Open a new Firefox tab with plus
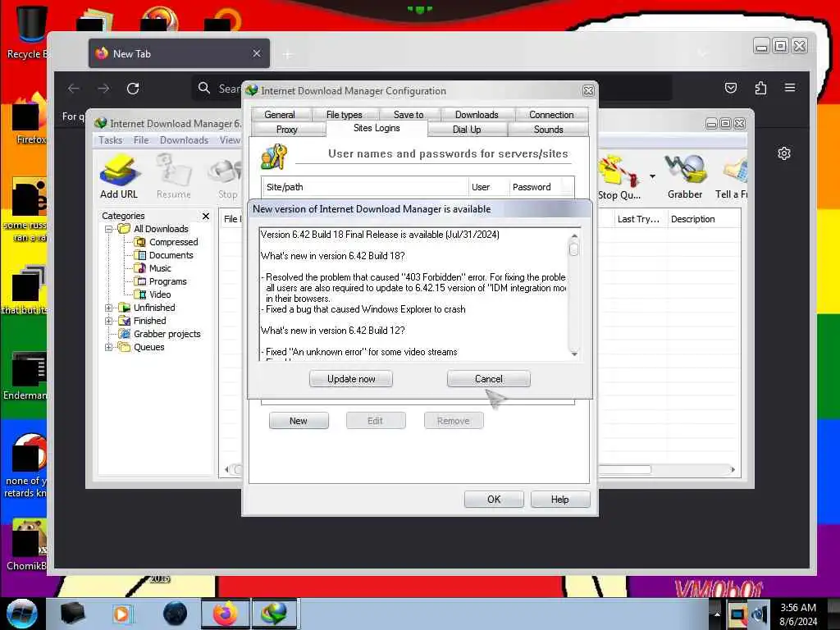 (288, 54)
